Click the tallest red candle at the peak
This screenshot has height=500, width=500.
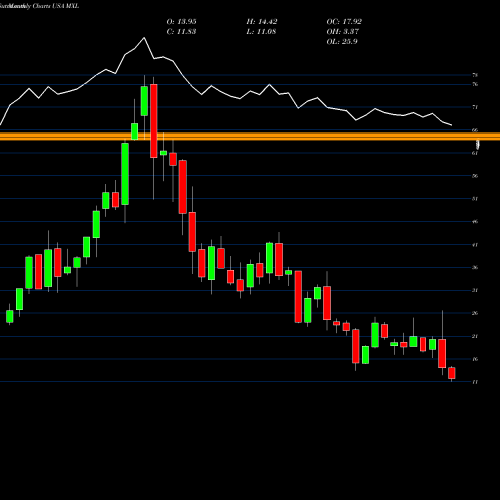tap(154, 121)
